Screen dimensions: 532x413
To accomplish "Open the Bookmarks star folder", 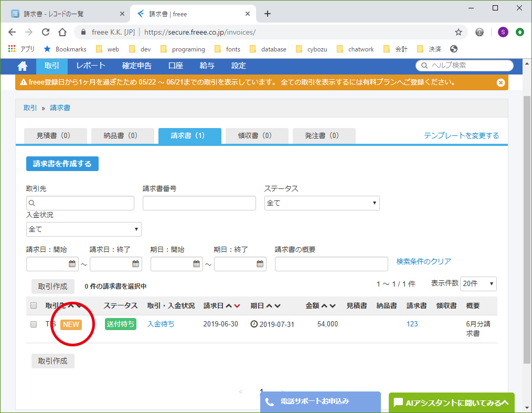I will coord(65,49).
